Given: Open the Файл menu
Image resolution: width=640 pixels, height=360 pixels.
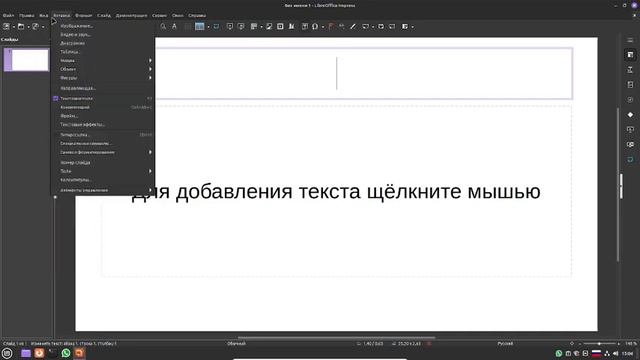Looking at the screenshot, I should [x=8, y=16].
